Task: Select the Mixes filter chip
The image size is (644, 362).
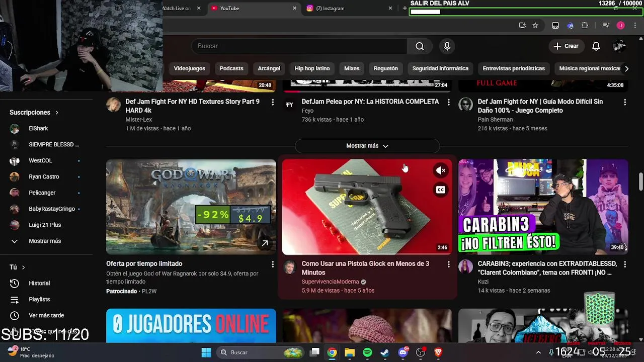Action: coord(352,68)
